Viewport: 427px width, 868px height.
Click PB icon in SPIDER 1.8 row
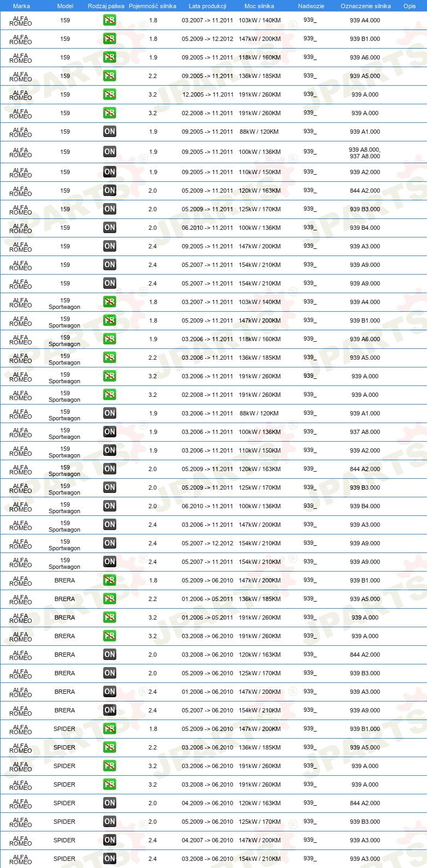click(110, 729)
